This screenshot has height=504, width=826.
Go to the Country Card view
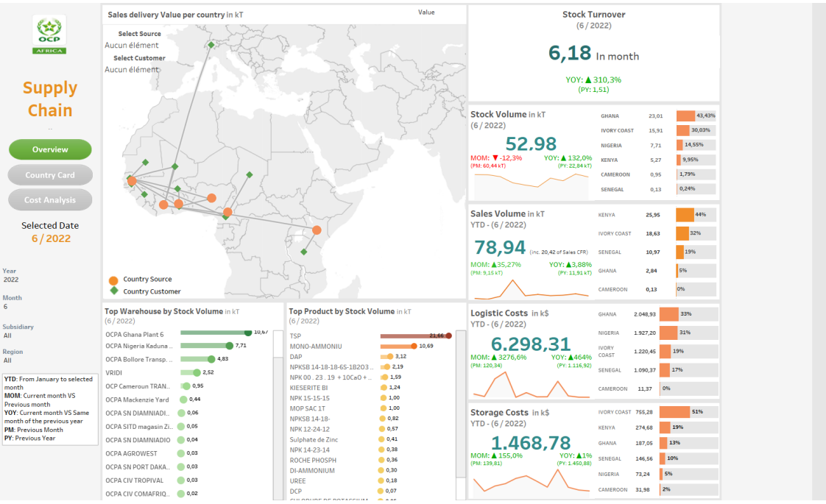point(50,175)
